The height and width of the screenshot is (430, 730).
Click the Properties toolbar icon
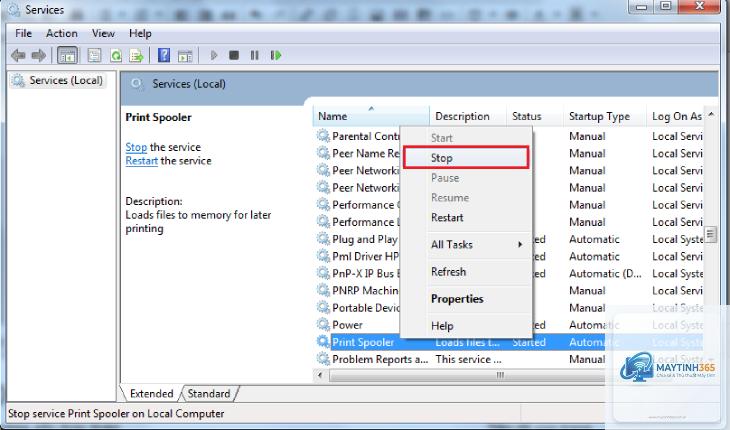click(x=95, y=56)
